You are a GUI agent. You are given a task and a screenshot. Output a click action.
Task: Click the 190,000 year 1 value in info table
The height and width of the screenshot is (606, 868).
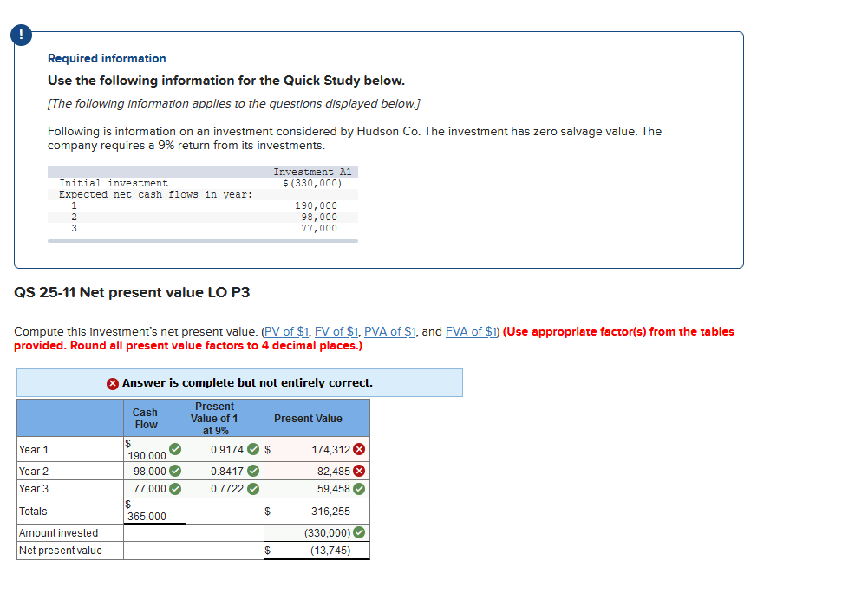pyautogui.click(x=316, y=205)
